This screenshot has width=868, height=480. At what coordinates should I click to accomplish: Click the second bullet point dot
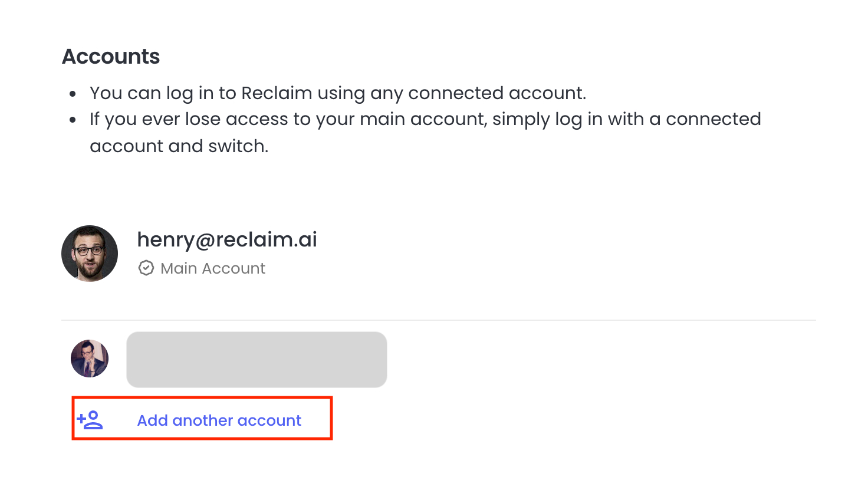(73, 120)
